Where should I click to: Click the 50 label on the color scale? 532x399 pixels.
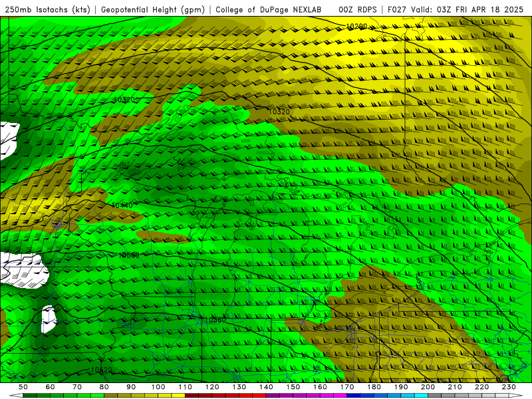coord(23,387)
